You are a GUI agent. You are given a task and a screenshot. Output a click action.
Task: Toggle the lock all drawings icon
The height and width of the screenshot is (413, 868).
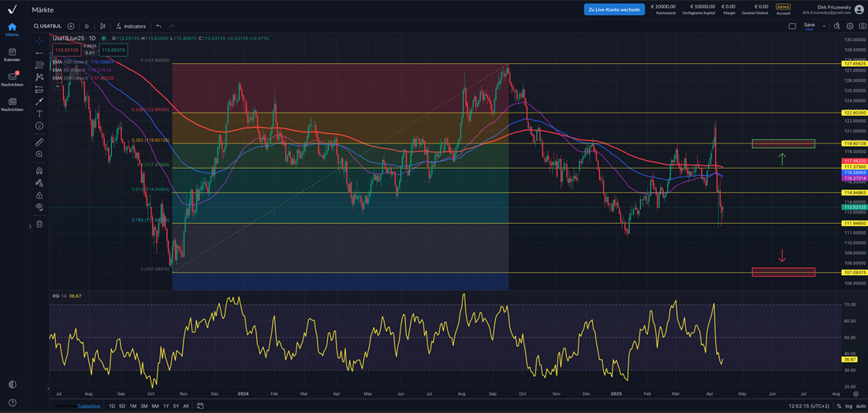point(39,195)
